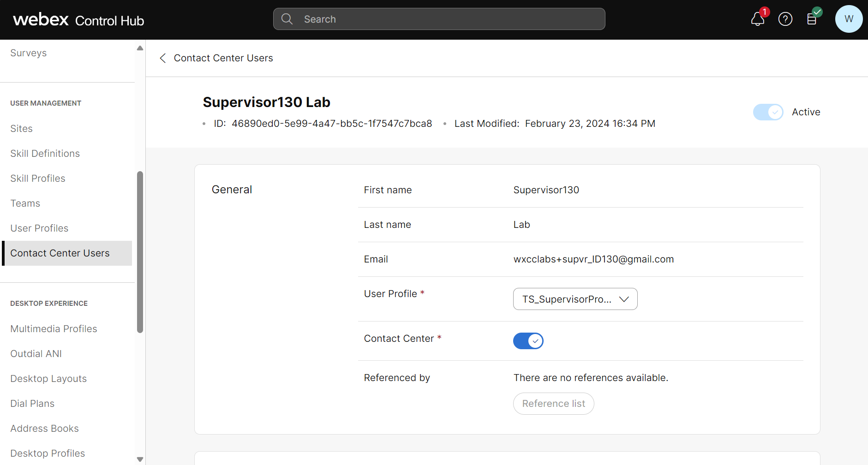
Task: Open Skill Definitions in the sidebar
Action: tap(45, 154)
